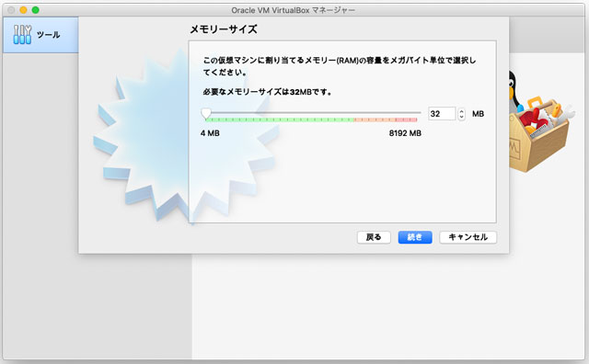Click the ツール tools icon in sidebar
589x364 pixels.
22,35
